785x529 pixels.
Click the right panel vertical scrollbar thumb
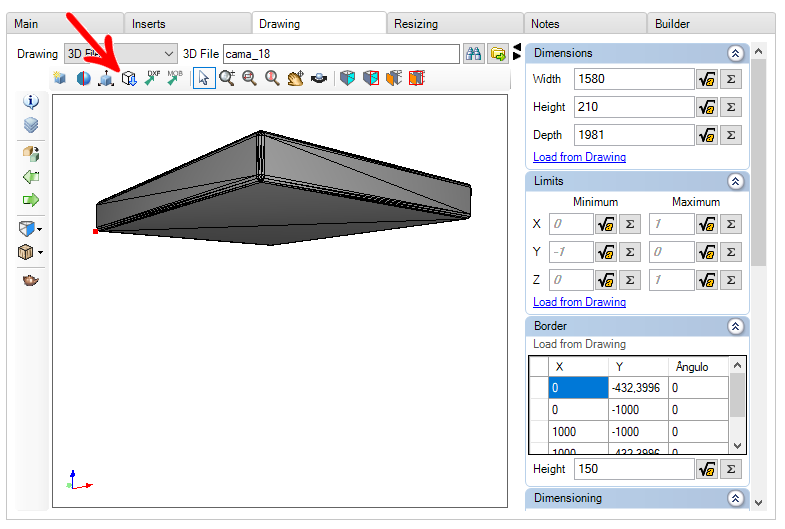pos(758,162)
